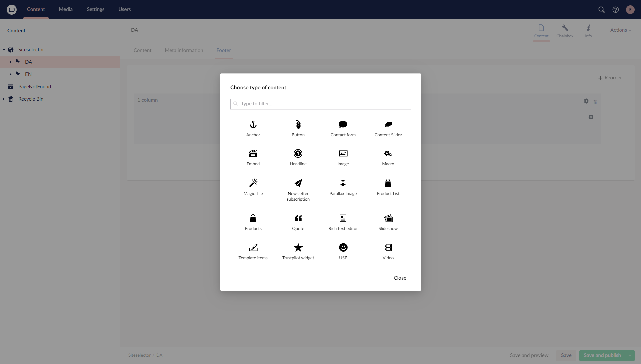
Task: Expand the EN tree node arrow
Action: 10,74
